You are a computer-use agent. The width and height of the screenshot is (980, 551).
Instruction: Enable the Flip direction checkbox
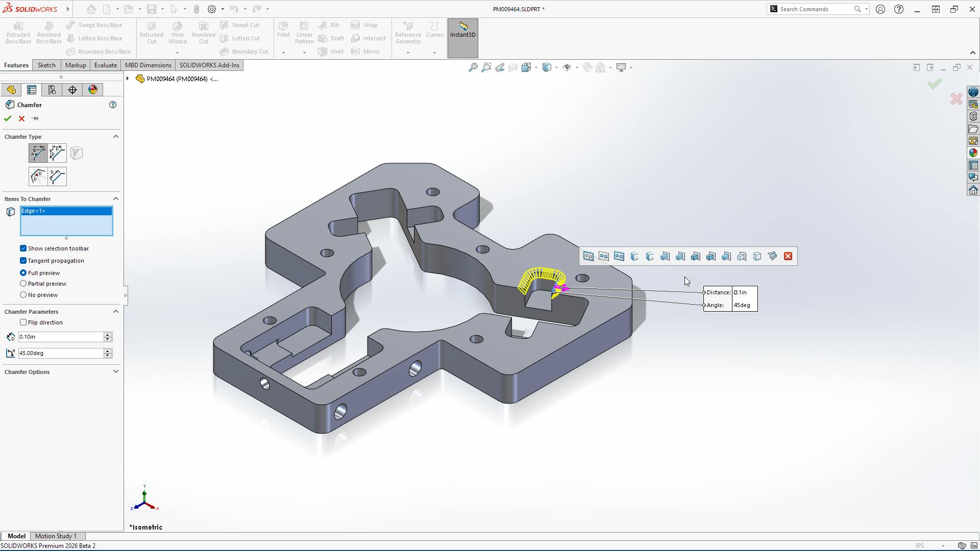click(23, 322)
